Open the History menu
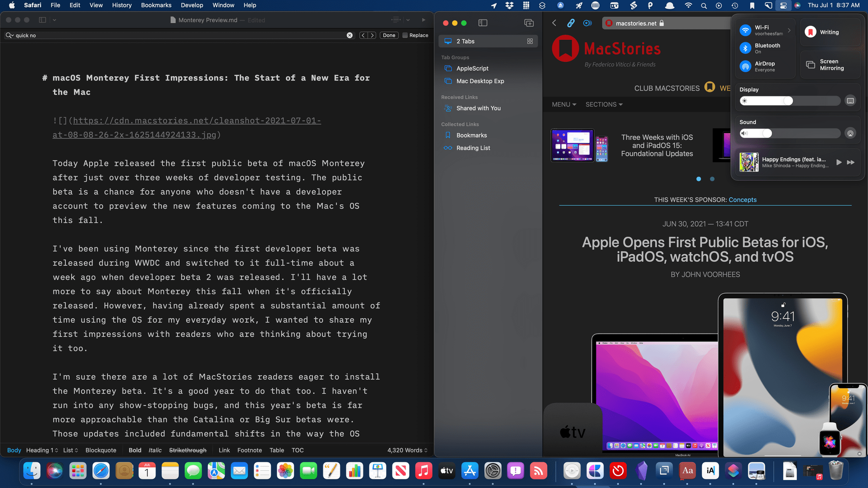 point(122,5)
